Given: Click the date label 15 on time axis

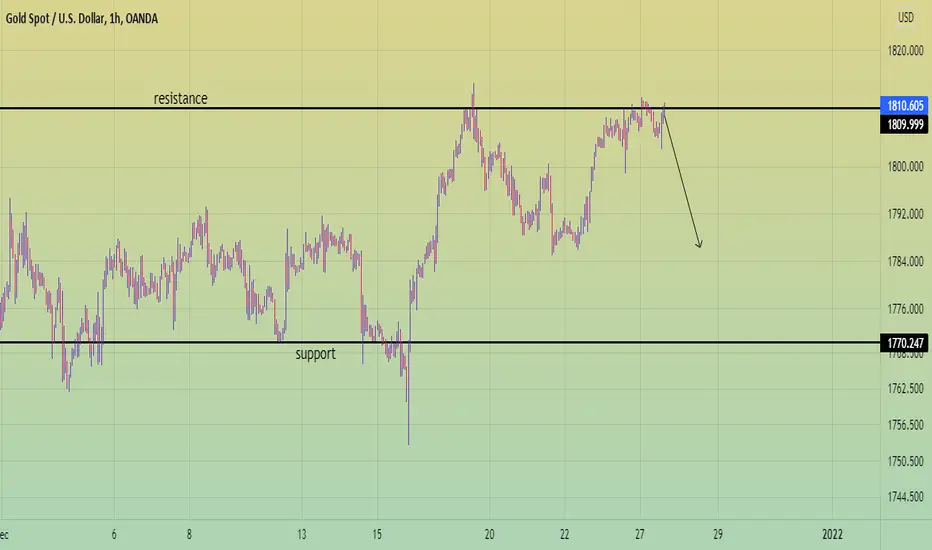Looking at the screenshot, I should (377, 535).
